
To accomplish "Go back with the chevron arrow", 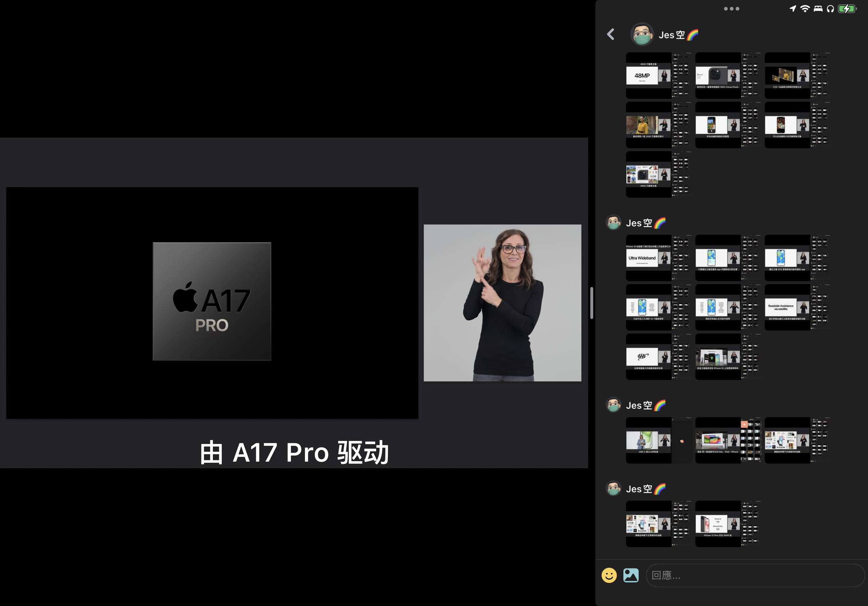I will (611, 35).
